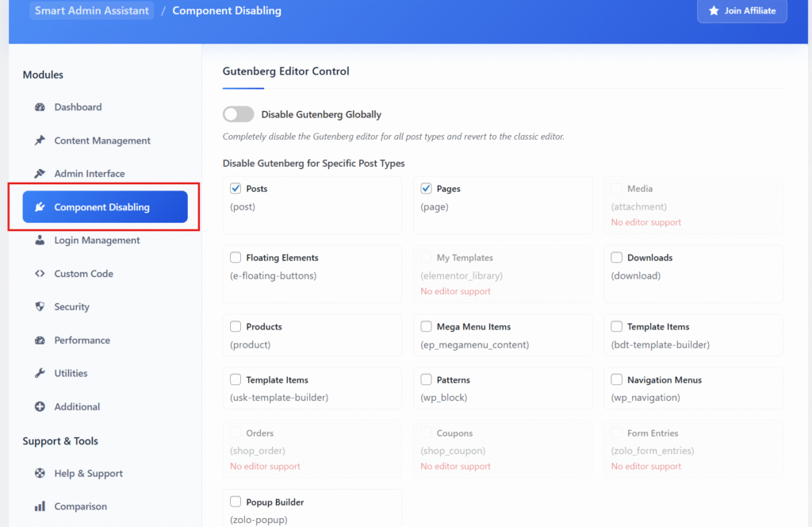The height and width of the screenshot is (527, 812).
Task: Click the Help & Support lifebuoy icon
Action: click(40, 473)
